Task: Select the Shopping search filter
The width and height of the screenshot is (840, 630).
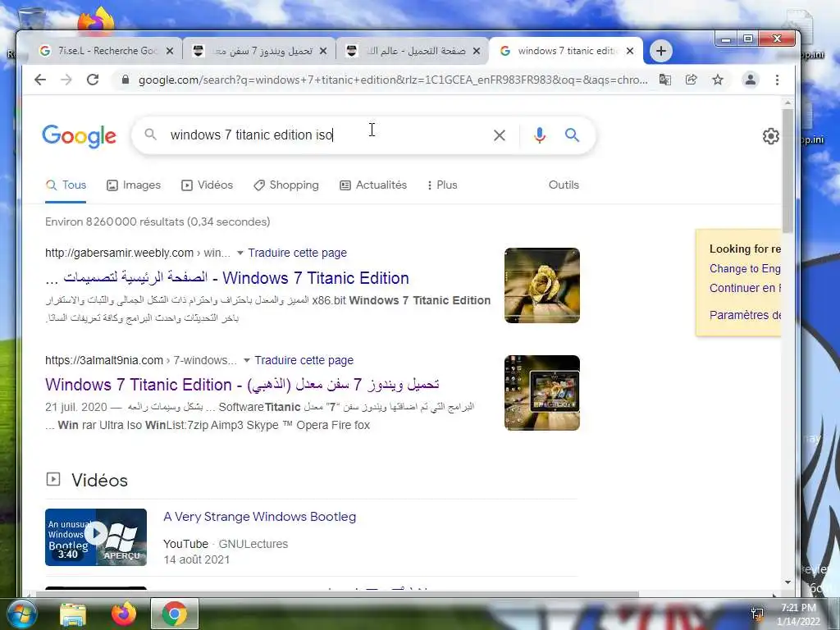Action: tap(286, 185)
